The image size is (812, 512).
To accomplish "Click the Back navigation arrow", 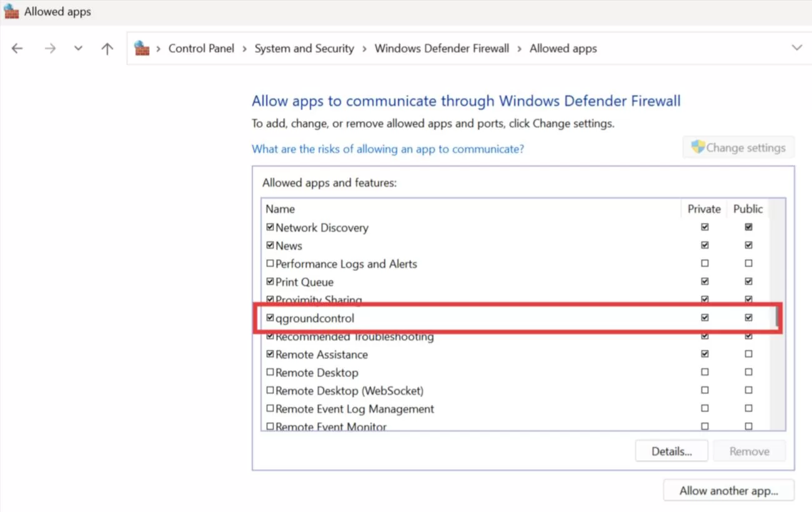I will click(x=17, y=48).
